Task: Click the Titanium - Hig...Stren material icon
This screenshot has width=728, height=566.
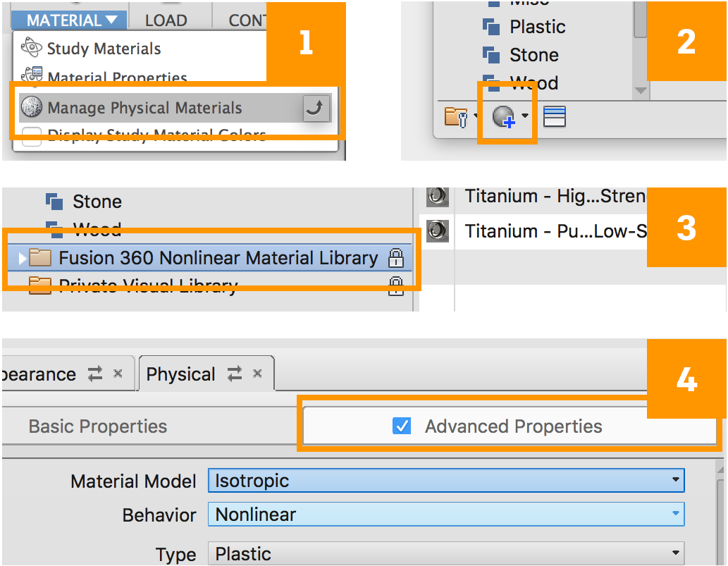Action: pos(438,196)
